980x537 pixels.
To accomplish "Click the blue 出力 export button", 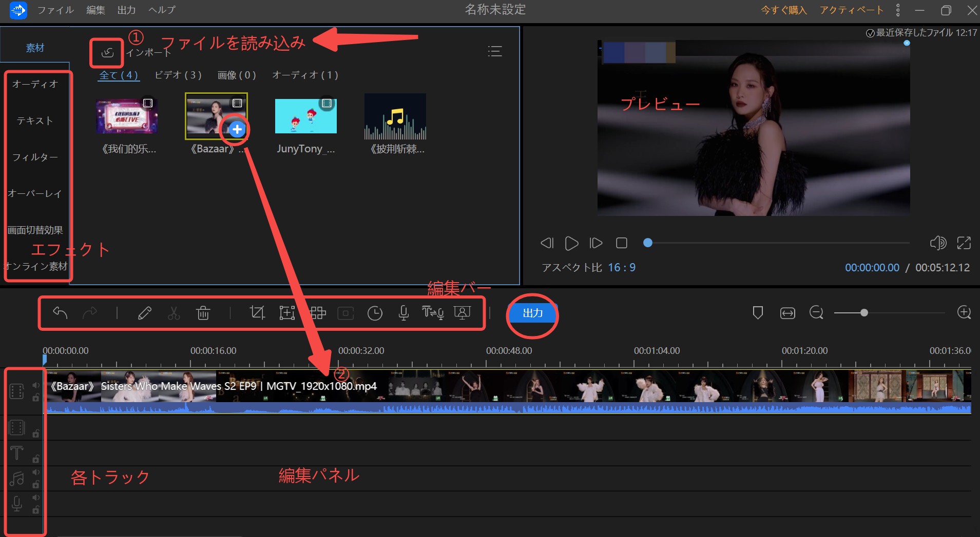I will click(x=532, y=313).
